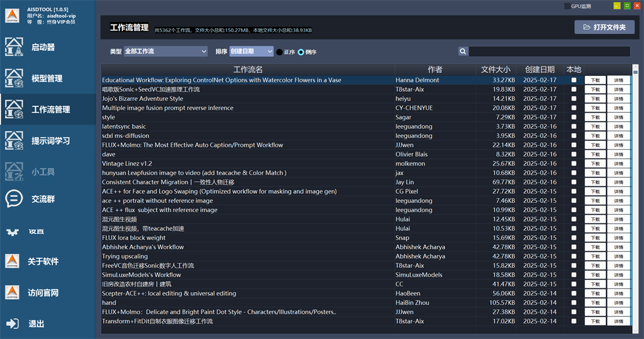Click the 关于软件 logo icon
Viewport: 644px width, 339px height.
12,261
